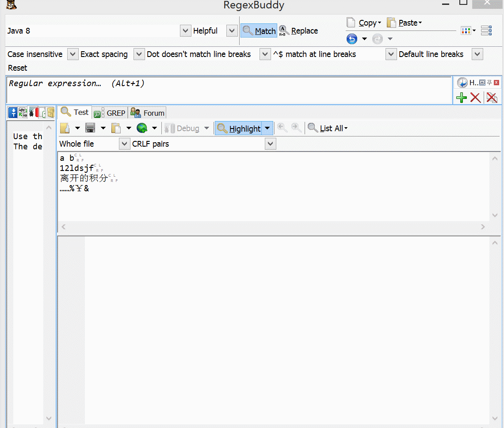Switch to Replace mode
The height and width of the screenshot is (428, 504).
298,31
